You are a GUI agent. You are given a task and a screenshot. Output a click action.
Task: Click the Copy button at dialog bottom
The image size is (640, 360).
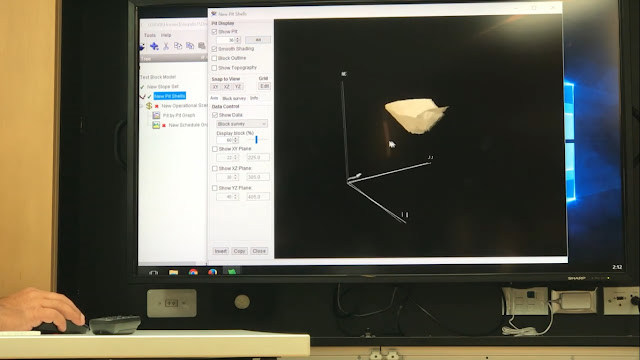point(240,251)
